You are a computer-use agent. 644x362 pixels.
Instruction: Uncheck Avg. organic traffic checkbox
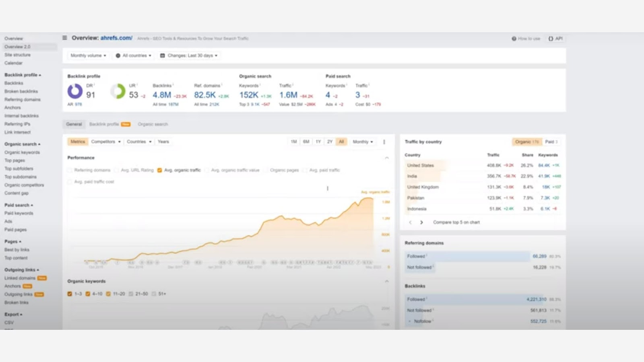160,170
